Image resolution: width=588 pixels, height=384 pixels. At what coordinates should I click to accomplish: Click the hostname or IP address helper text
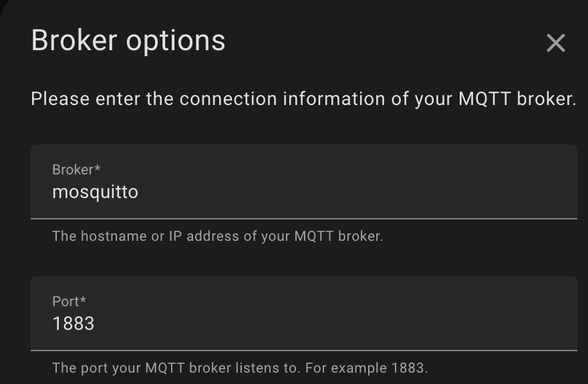217,236
